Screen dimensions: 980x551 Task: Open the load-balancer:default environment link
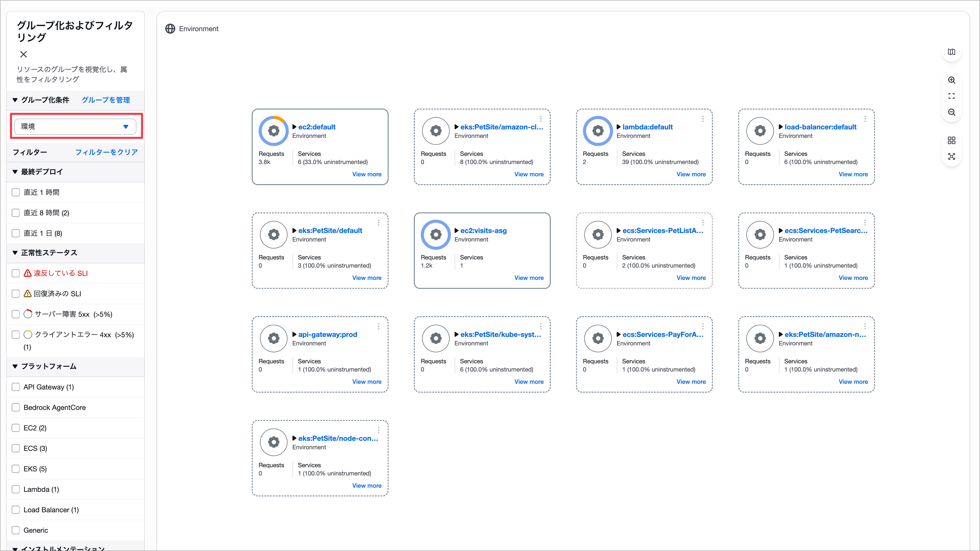coord(820,127)
